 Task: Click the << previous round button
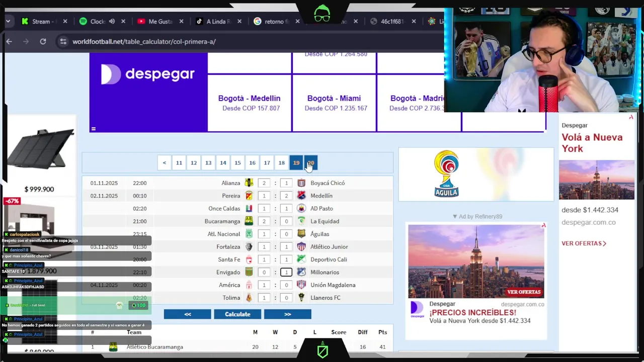[187, 314]
